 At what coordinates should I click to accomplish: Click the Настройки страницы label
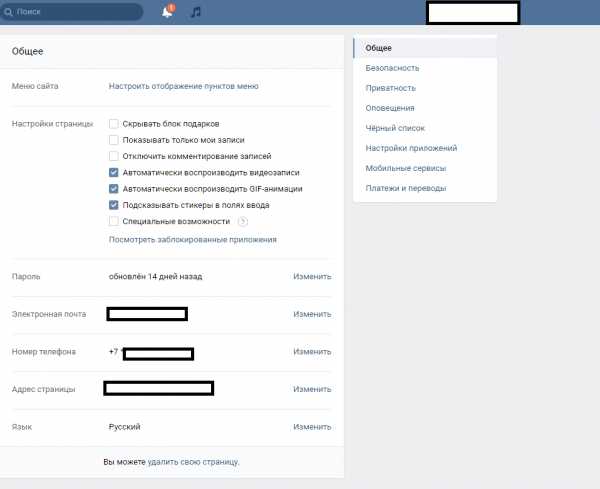pos(52,124)
